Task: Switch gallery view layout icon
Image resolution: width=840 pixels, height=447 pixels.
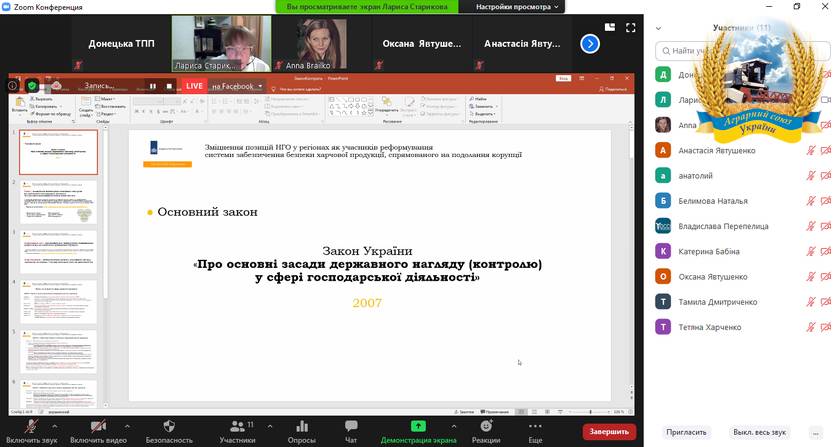Action: click(x=610, y=27)
